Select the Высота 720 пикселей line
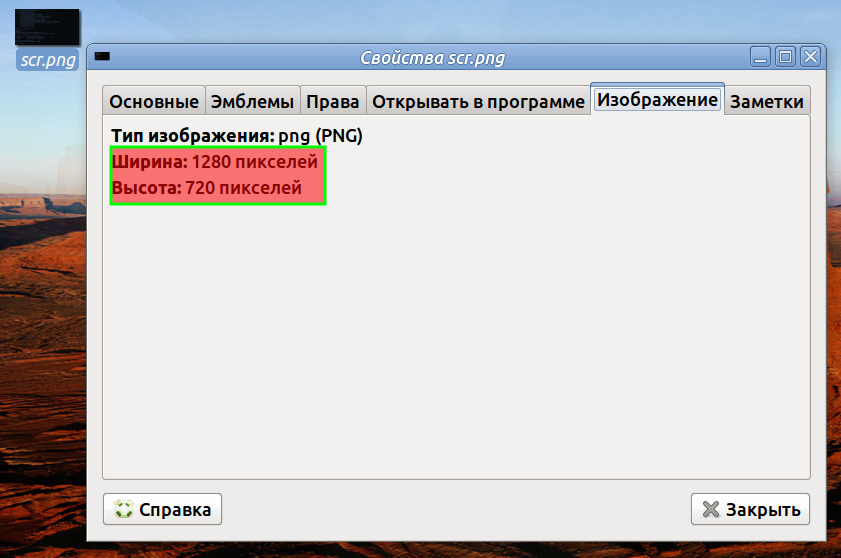841x558 pixels. 207,188
